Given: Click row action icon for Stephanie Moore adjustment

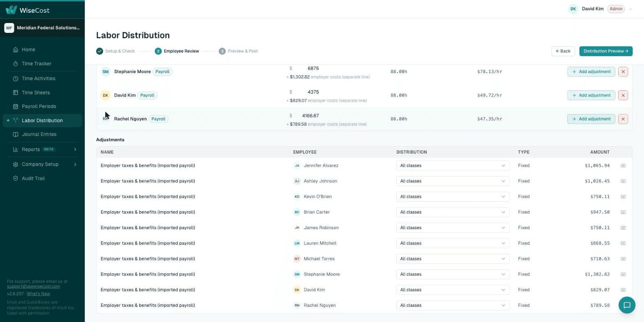Looking at the screenshot, I should [x=623, y=274].
